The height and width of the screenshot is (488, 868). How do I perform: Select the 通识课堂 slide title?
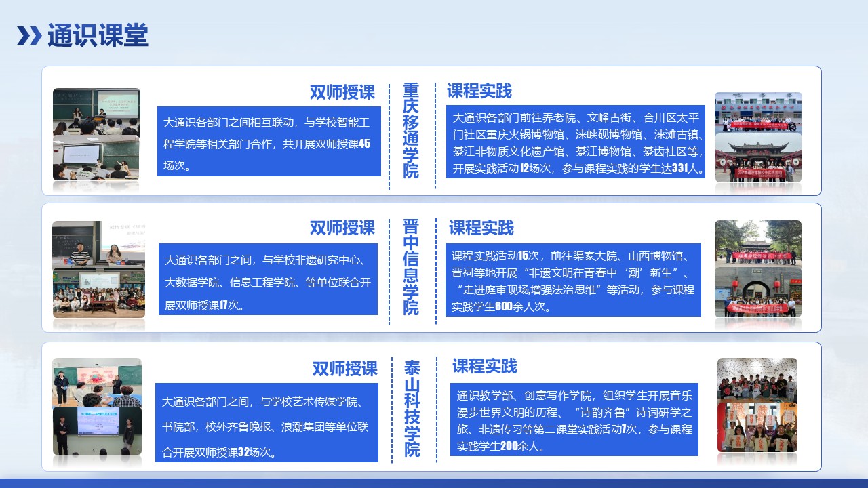[x=98, y=36]
